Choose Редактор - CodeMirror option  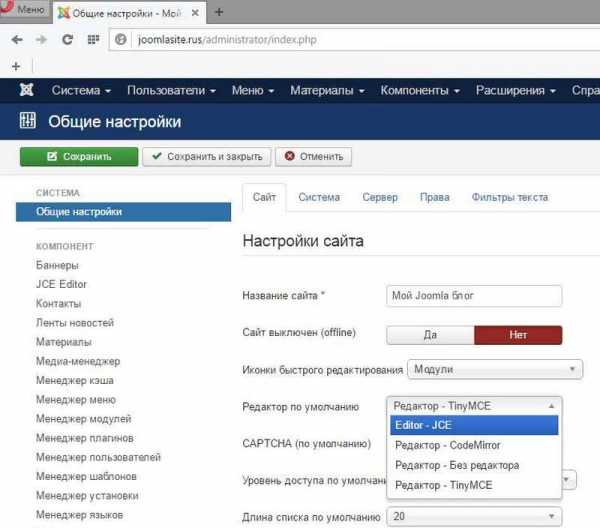click(474, 445)
